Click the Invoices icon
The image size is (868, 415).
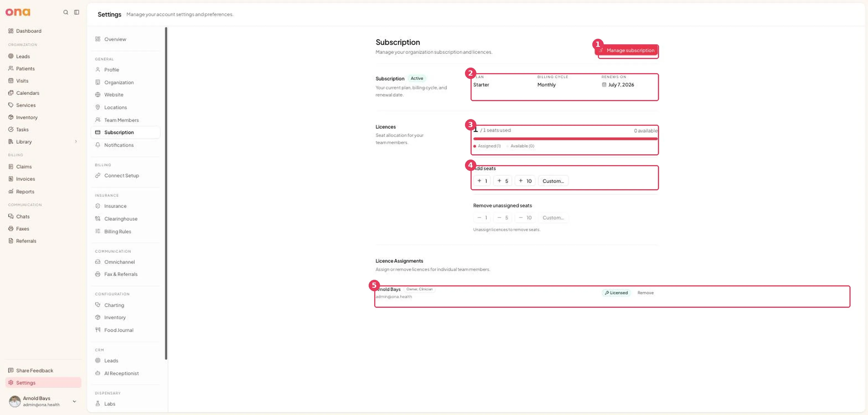(11, 179)
